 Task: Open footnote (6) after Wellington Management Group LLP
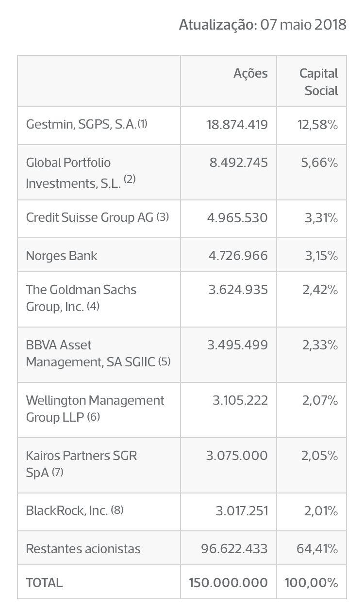pos(94,417)
